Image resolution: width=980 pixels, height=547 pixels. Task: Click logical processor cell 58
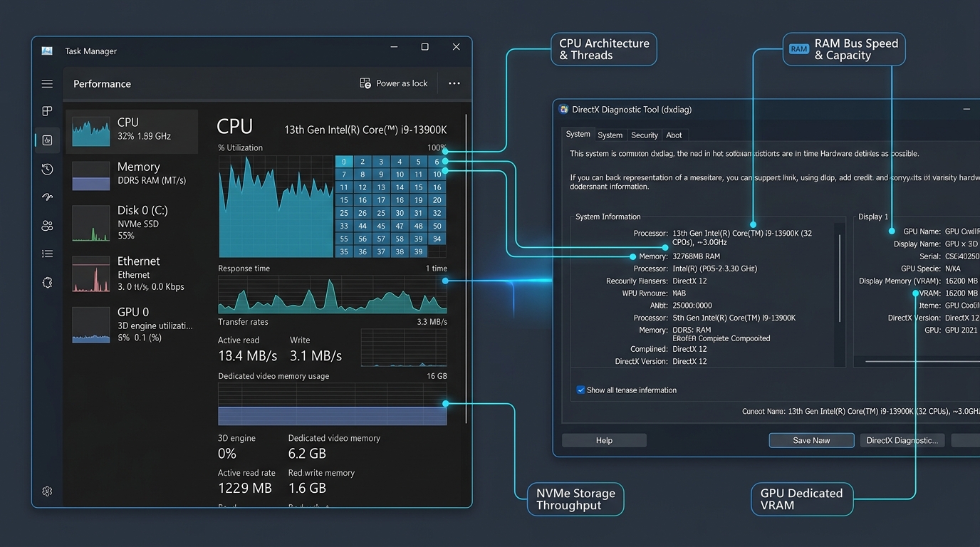(400, 239)
